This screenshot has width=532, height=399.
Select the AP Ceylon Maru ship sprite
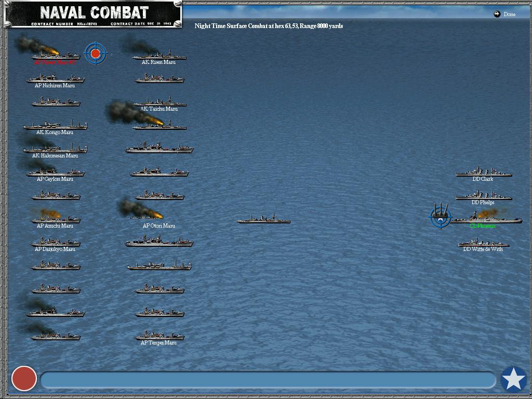pos(56,171)
